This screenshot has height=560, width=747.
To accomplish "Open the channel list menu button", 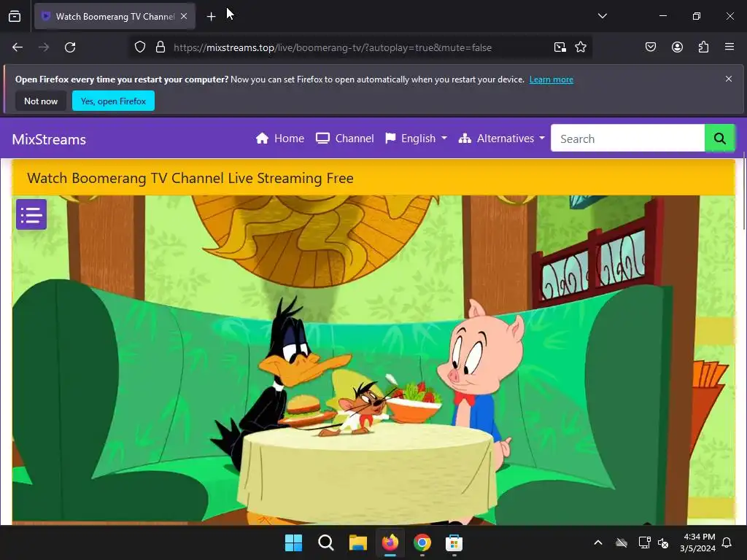I will pos(31,214).
